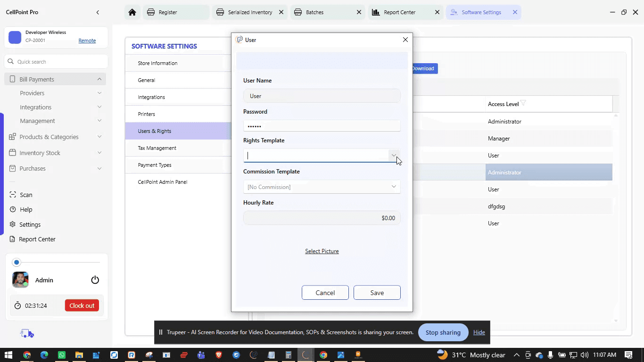Open Tax Management settings
This screenshot has width=644, height=362.
point(178,148)
